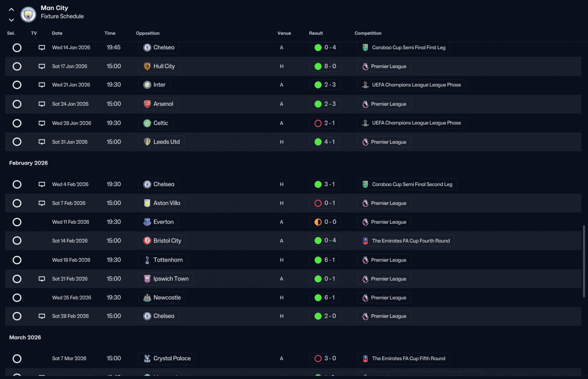Click Champions League logo in Inter row

[x=365, y=85]
